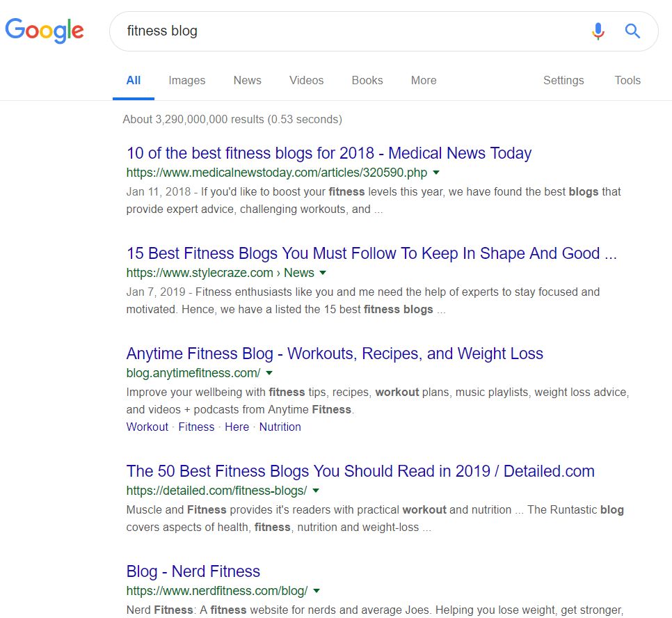Open the Medical News Today fitness blogs article
This screenshot has width=672, height=618.
pyautogui.click(x=328, y=153)
